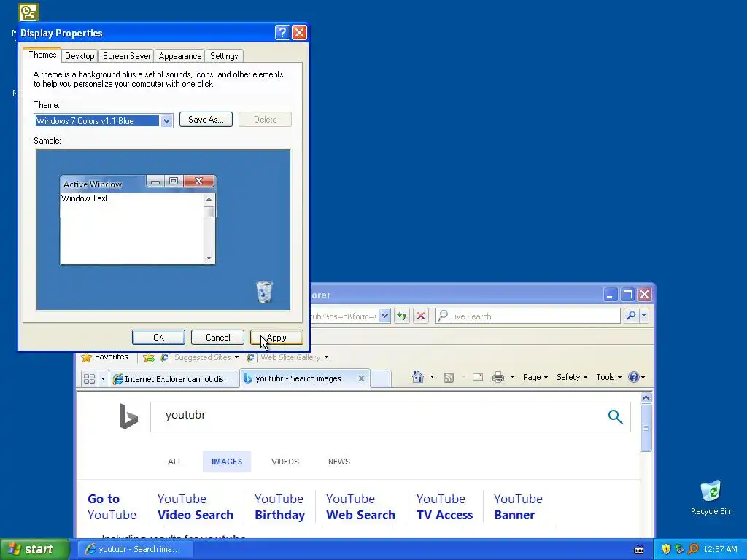
Task: Open the Start menu
Action: [x=34, y=549]
